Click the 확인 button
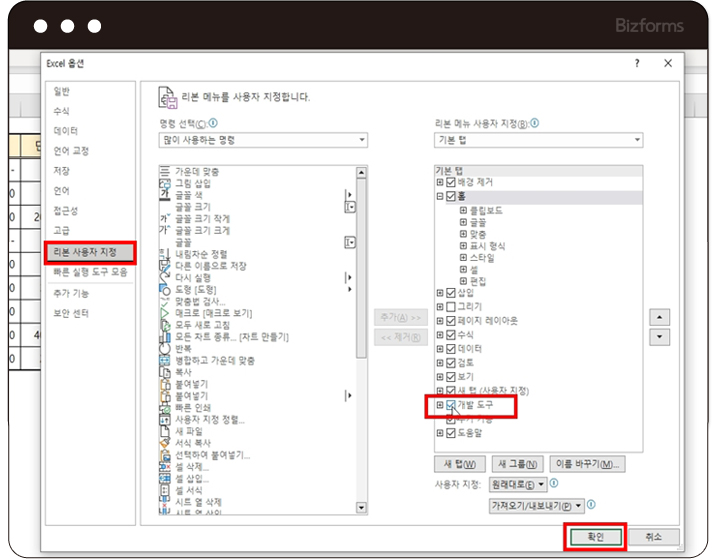715x560 pixels. (x=595, y=537)
